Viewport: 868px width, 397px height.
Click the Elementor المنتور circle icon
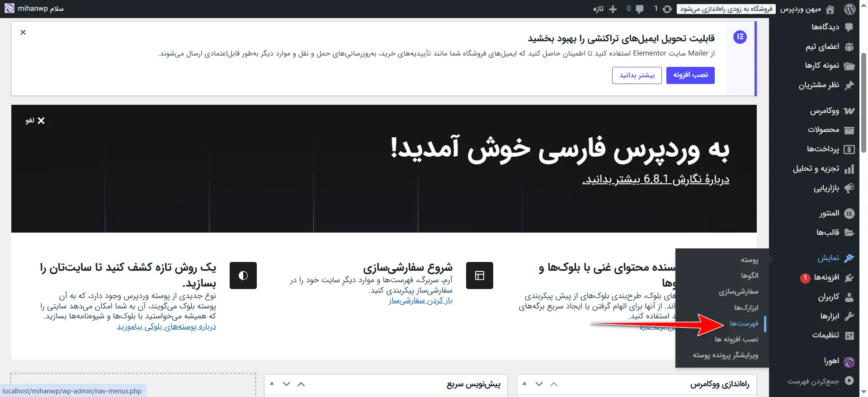pos(849,213)
